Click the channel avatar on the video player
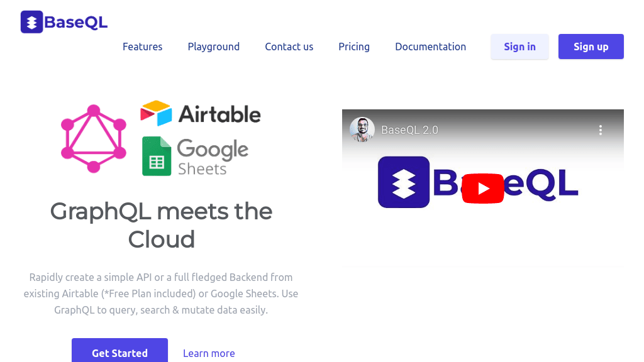 pyautogui.click(x=362, y=129)
